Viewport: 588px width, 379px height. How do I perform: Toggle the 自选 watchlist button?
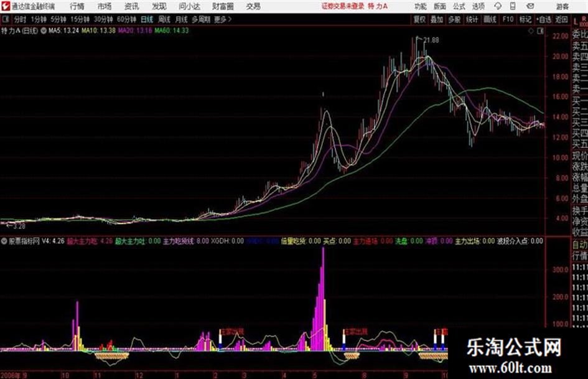544,19
